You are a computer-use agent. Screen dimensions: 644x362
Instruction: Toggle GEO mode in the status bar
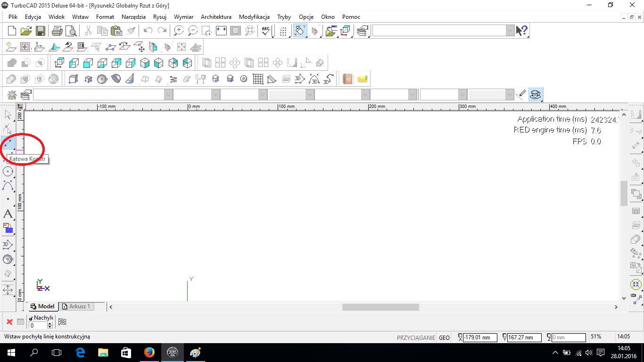(x=444, y=337)
